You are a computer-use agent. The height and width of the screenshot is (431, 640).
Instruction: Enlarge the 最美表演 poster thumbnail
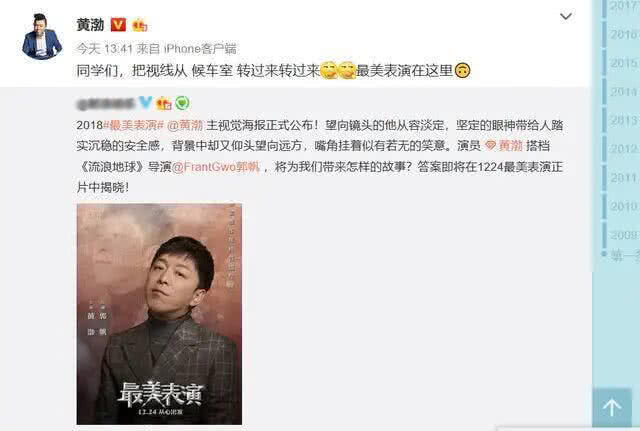159,314
